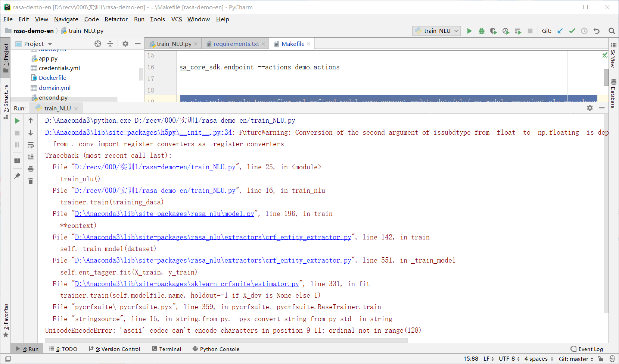Viewport: 619px width, 364px height.
Task: Open the LF line separator selector
Action: [489, 359]
